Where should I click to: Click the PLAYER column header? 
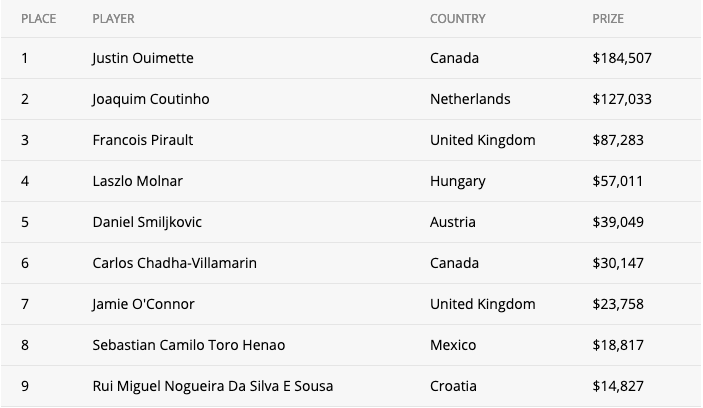pyautogui.click(x=113, y=19)
